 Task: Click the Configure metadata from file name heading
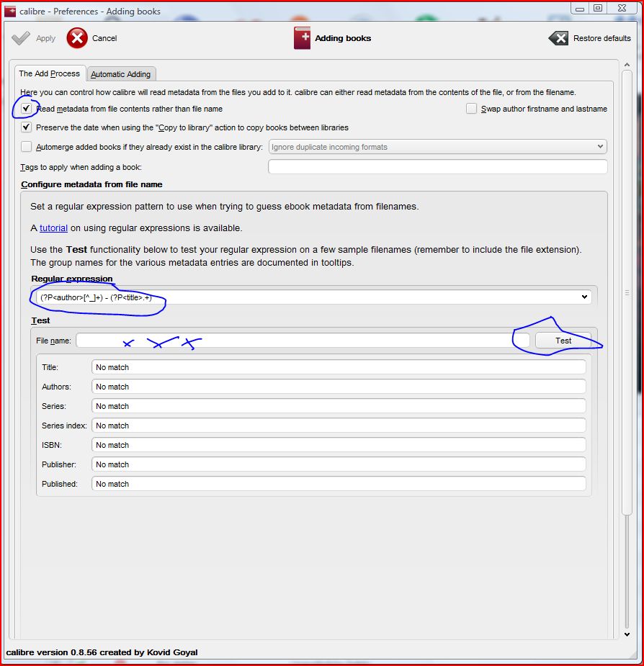pyautogui.click(x=91, y=184)
